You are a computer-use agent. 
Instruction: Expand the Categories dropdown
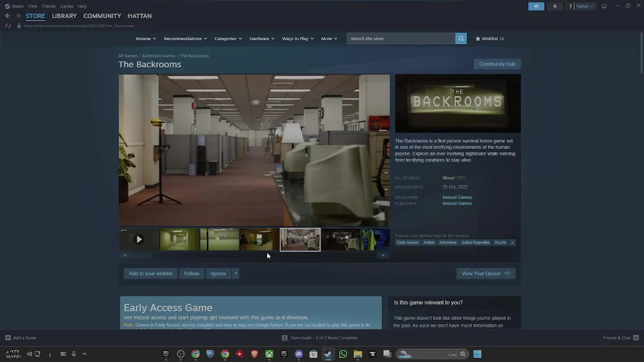[x=228, y=39]
